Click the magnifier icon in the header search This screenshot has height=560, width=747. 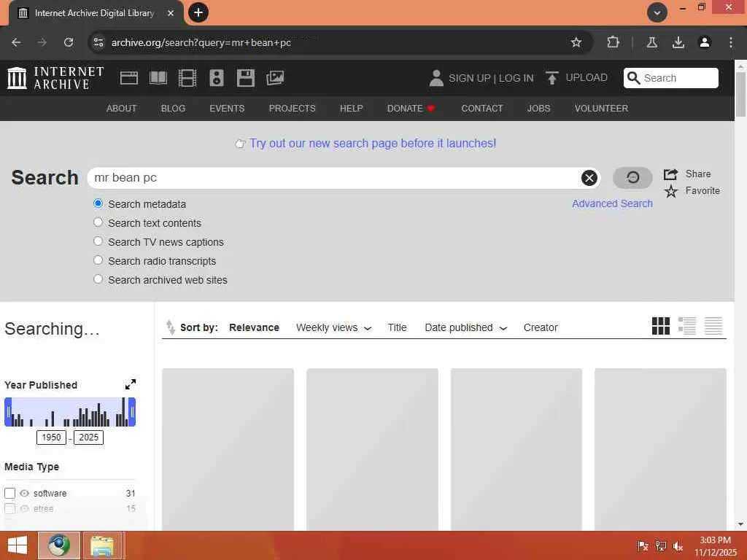(634, 78)
